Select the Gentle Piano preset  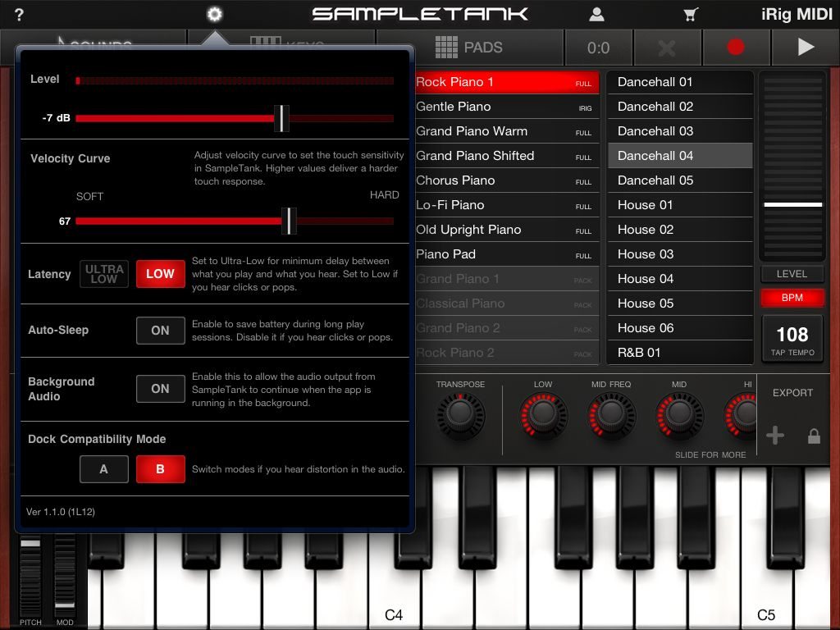pyautogui.click(x=506, y=107)
